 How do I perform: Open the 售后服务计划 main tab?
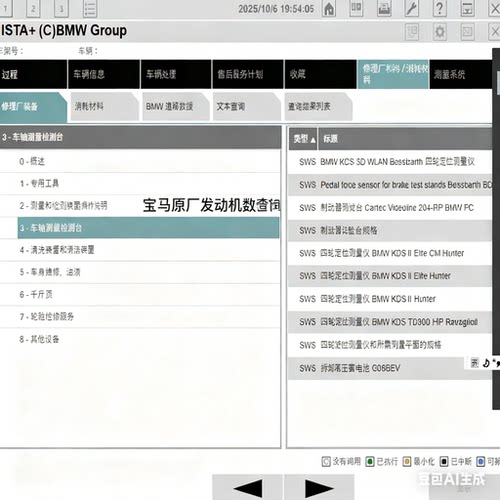tap(248, 74)
